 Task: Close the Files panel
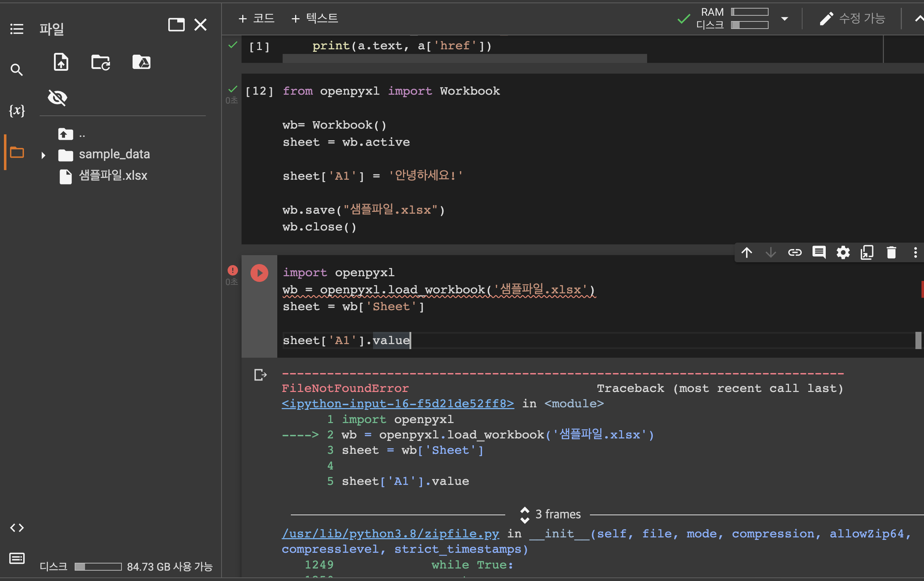click(x=200, y=25)
